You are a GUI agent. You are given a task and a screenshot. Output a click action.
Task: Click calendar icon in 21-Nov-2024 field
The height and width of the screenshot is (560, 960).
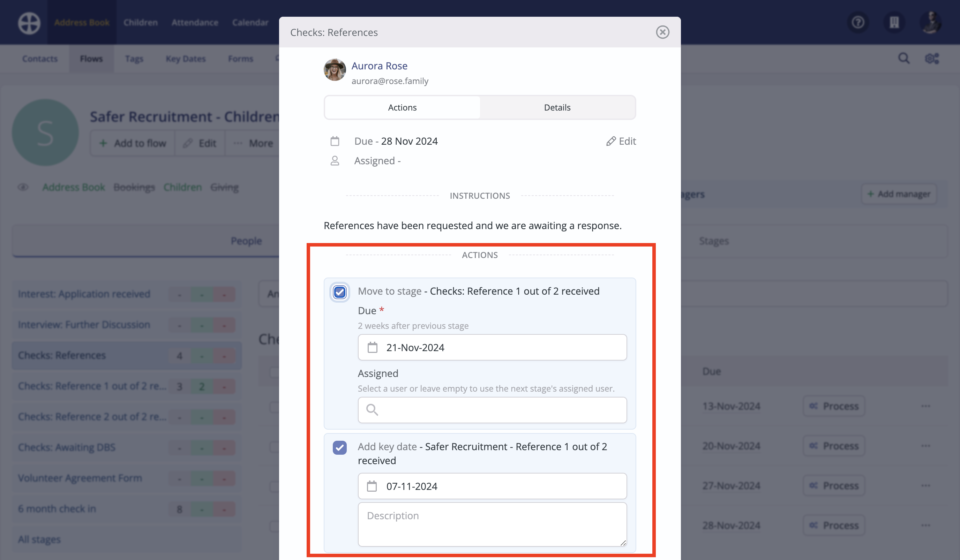tap(372, 348)
